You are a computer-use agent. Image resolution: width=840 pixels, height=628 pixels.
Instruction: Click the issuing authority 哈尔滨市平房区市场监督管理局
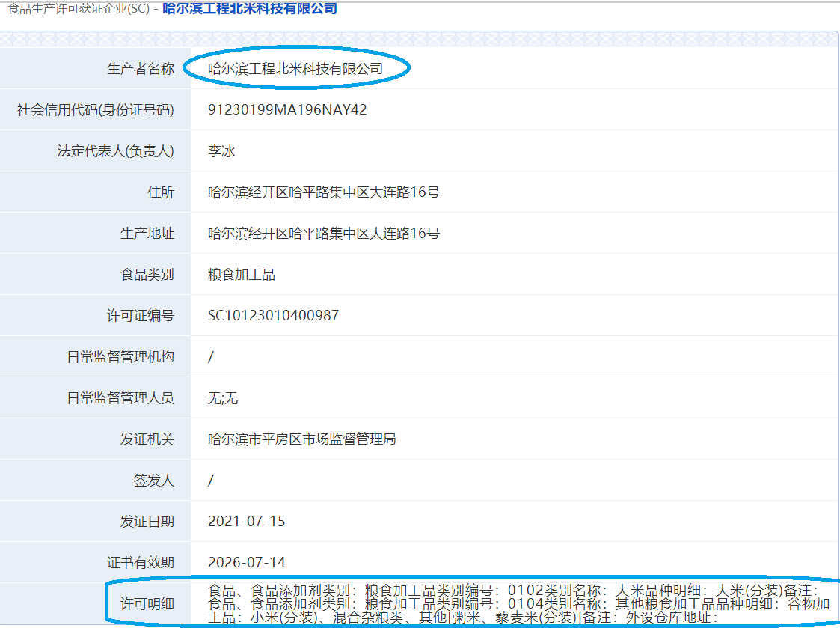coord(301,439)
